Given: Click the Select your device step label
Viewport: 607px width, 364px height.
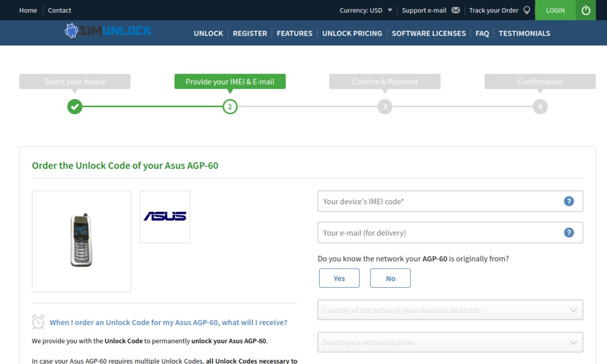Looking at the screenshot, I should tap(75, 82).
